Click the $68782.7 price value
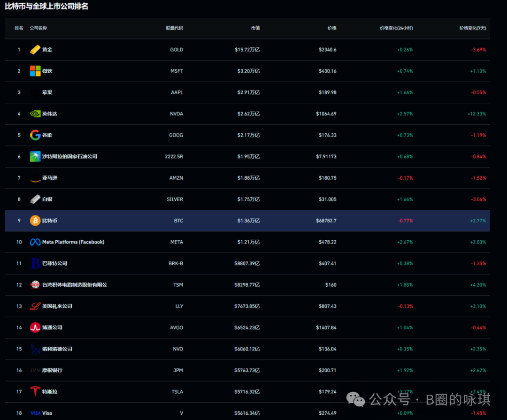Viewport: 507px width, 420px height. click(x=326, y=221)
